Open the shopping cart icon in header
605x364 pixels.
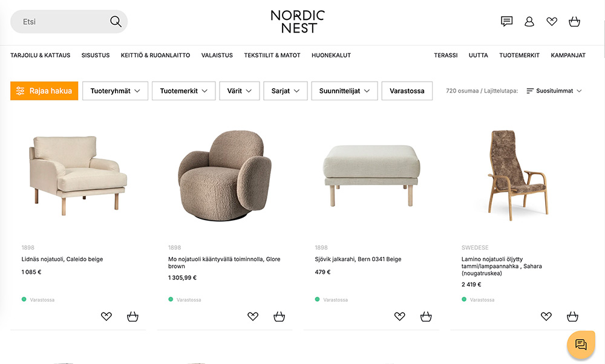click(x=574, y=21)
